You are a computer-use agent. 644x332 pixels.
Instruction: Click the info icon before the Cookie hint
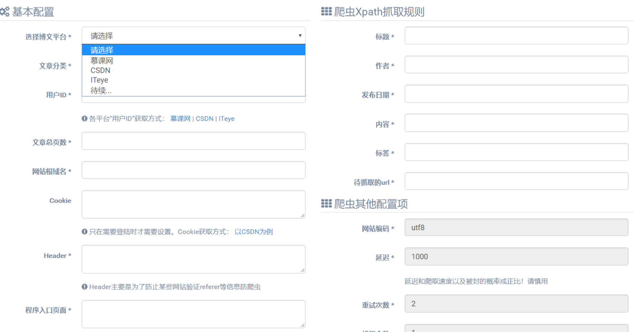(x=84, y=232)
